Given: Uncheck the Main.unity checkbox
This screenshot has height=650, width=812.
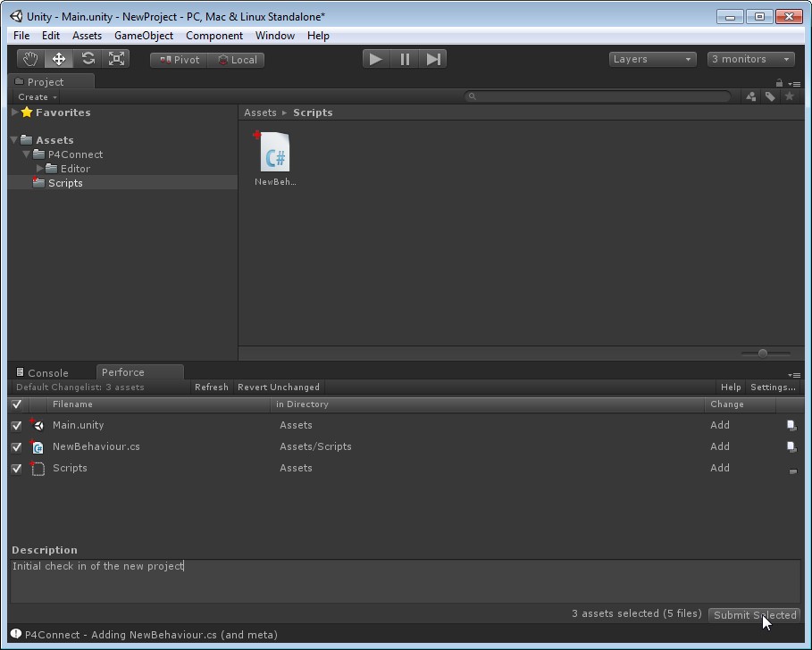Looking at the screenshot, I should tap(17, 425).
